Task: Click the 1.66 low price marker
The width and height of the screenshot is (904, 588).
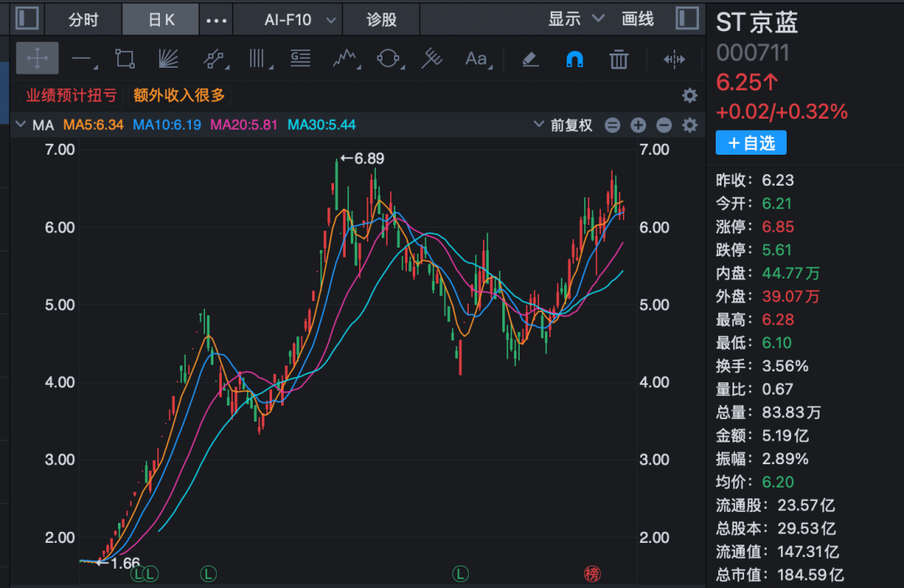Action: tap(118, 563)
